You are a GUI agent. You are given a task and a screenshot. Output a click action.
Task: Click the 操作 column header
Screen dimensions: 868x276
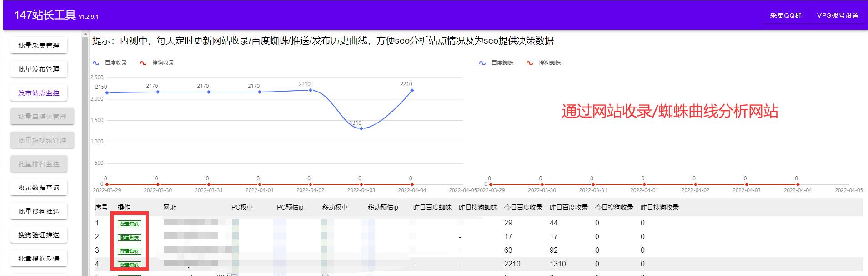pyautogui.click(x=124, y=207)
